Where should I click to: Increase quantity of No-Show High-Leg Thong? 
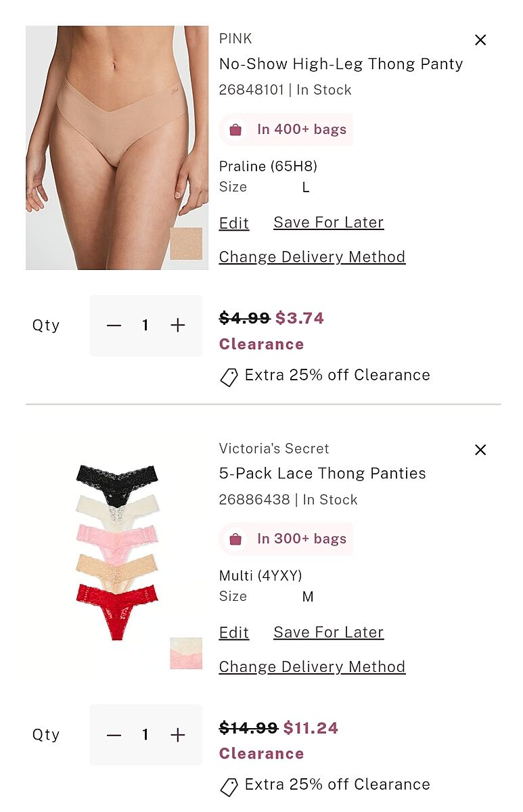tap(178, 325)
